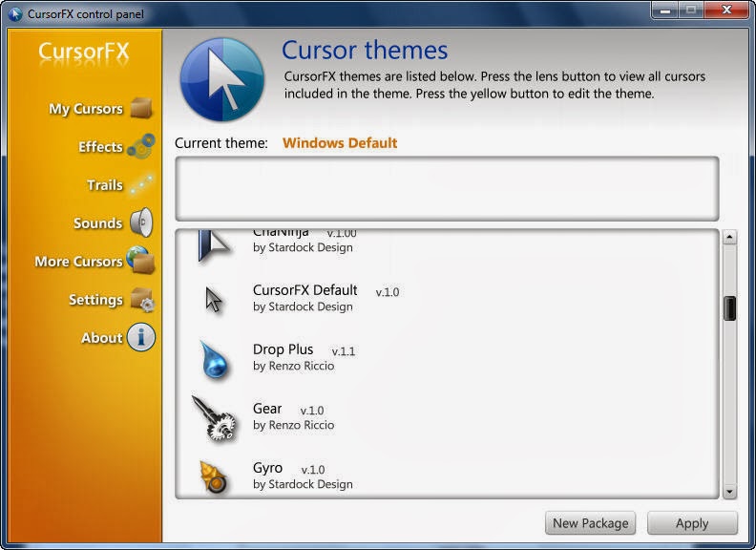Click 'by Renzo Riccio' under Gear
The height and width of the screenshot is (550, 756).
(x=294, y=425)
